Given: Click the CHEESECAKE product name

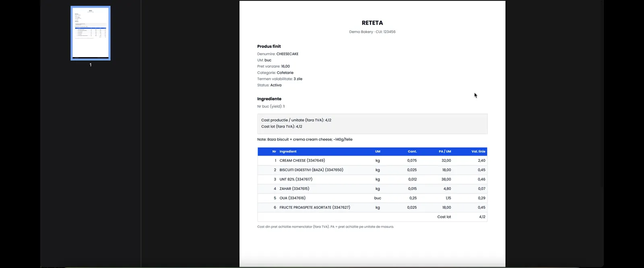Looking at the screenshot, I should point(287,54).
